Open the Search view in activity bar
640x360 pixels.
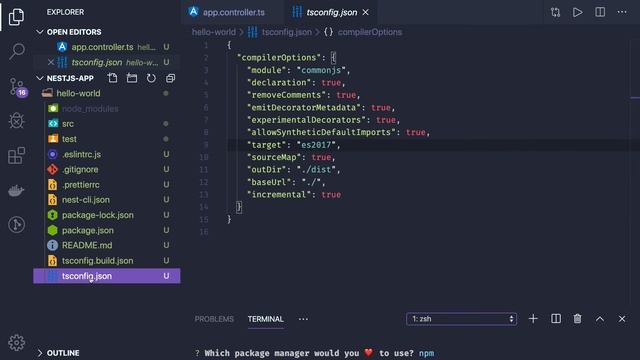point(16,51)
